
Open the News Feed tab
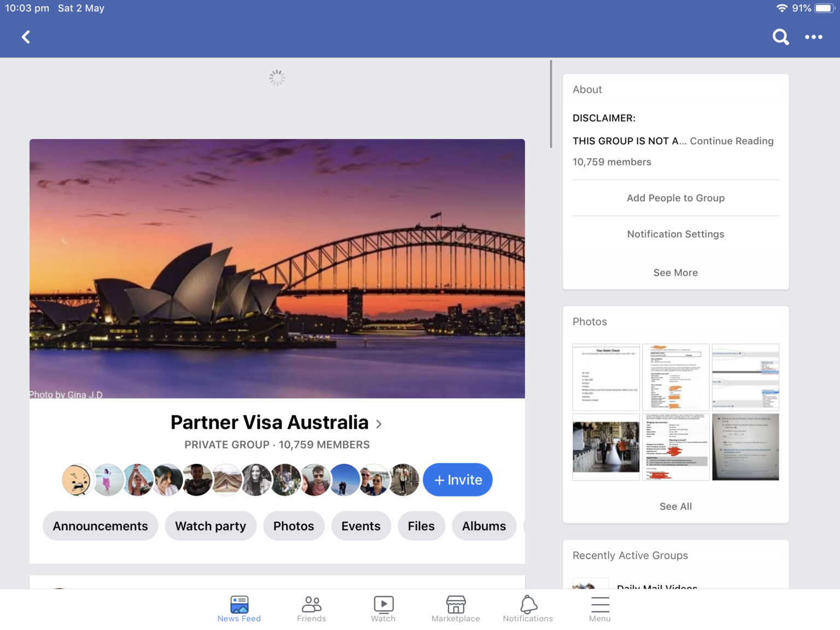point(239,609)
